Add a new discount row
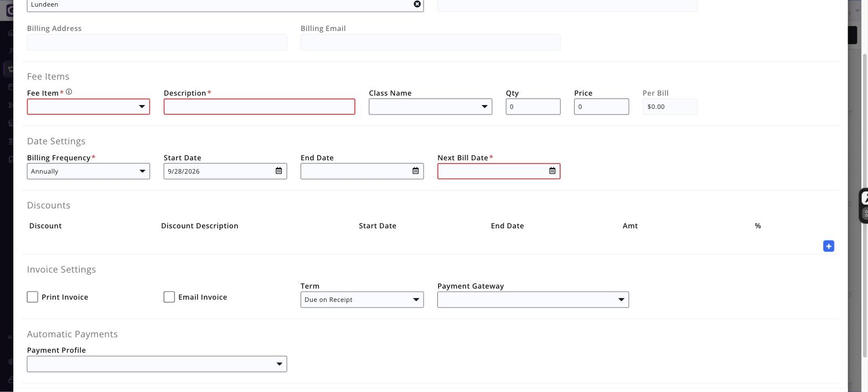868x392 pixels. pos(829,246)
